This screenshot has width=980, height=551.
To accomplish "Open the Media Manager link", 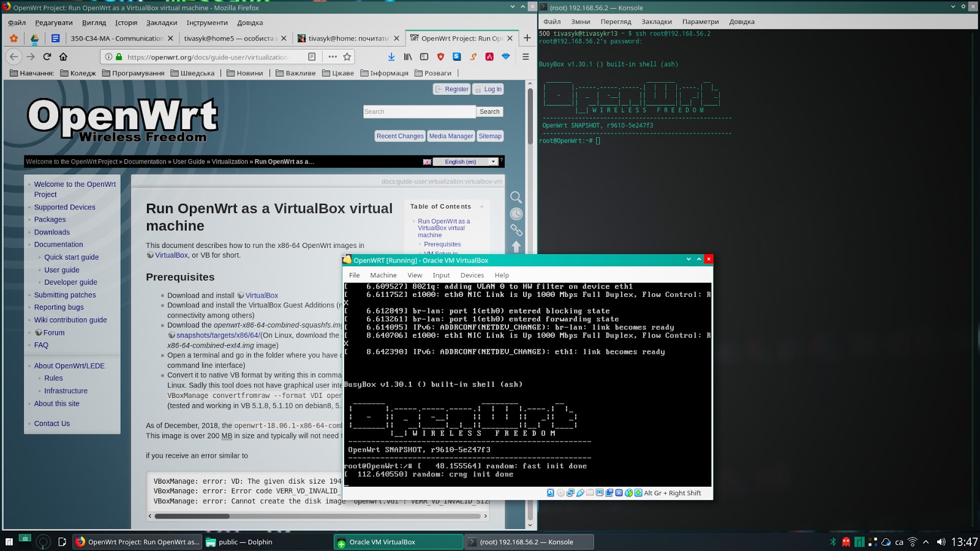I will point(451,136).
